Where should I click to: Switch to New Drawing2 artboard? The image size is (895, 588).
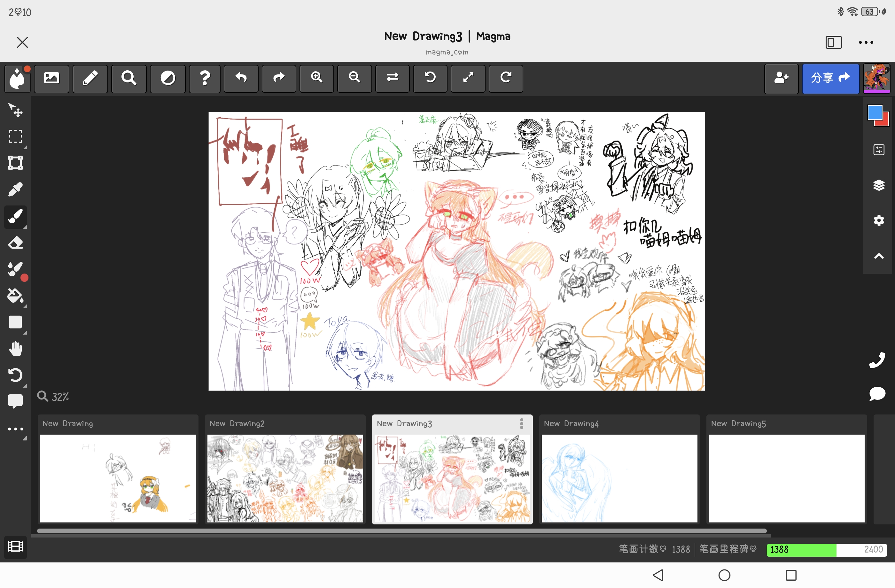coord(285,477)
